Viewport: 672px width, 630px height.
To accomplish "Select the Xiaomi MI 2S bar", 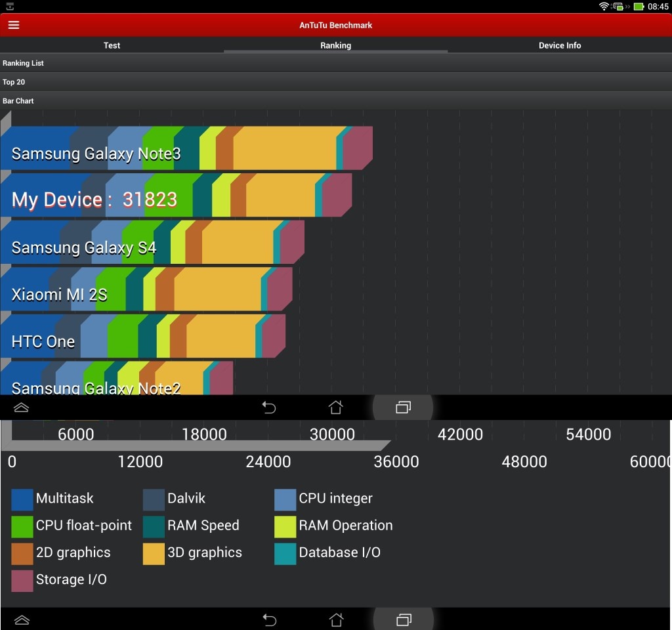I will point(146,289).
